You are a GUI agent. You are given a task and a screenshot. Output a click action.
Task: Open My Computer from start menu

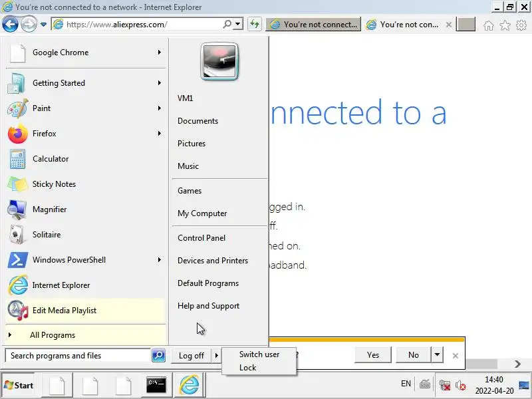(202, 213)
